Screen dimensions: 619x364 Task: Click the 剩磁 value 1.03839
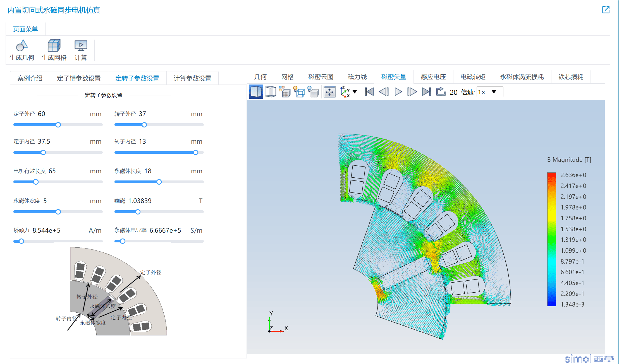pos(140,201)
